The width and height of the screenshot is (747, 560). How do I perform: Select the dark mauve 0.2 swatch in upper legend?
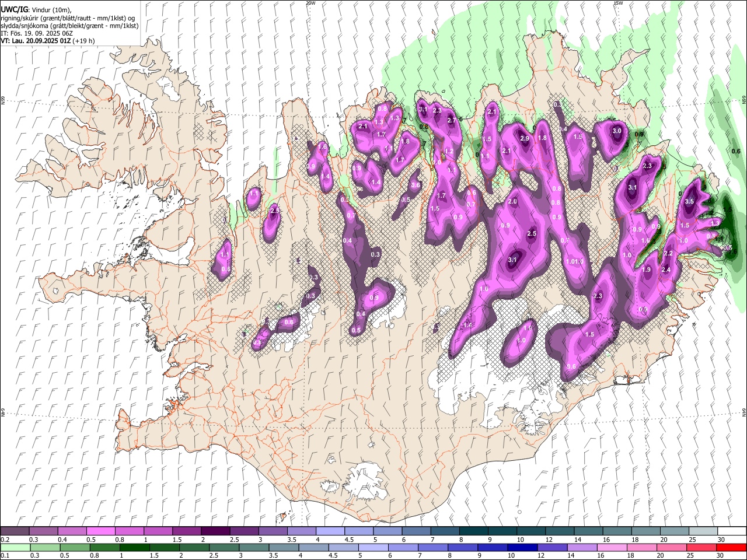point(15,531)
